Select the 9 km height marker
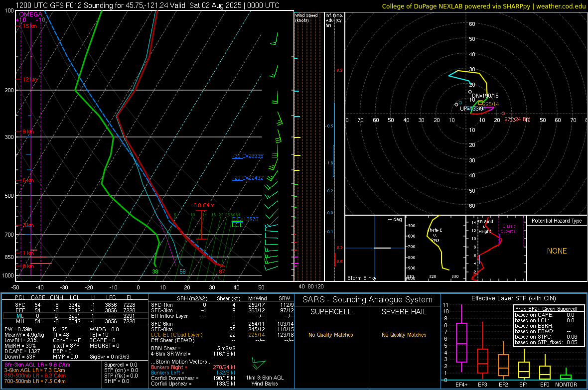Image resolution: width=588 pixels, height=390 pixels. (x=28, y=131)
